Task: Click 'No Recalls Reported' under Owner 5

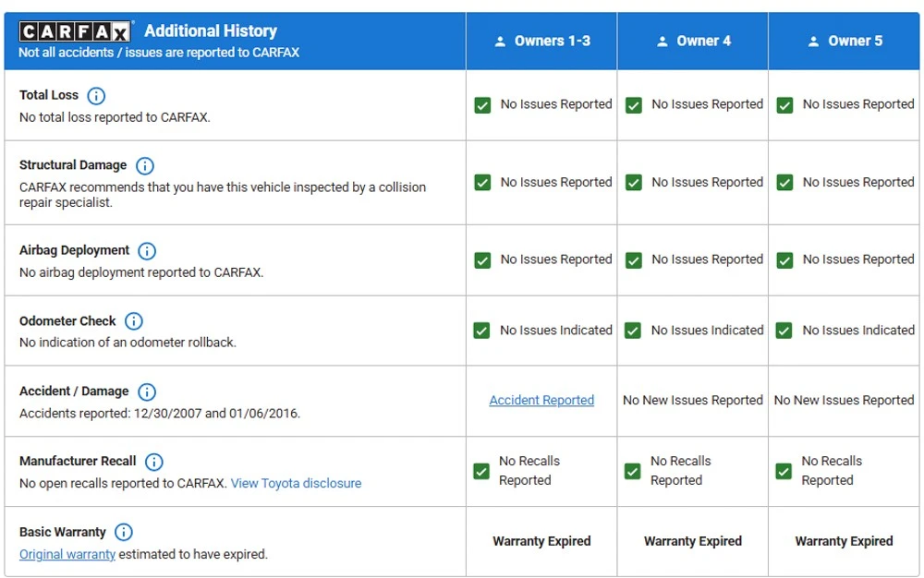Action: coord(832,471)
